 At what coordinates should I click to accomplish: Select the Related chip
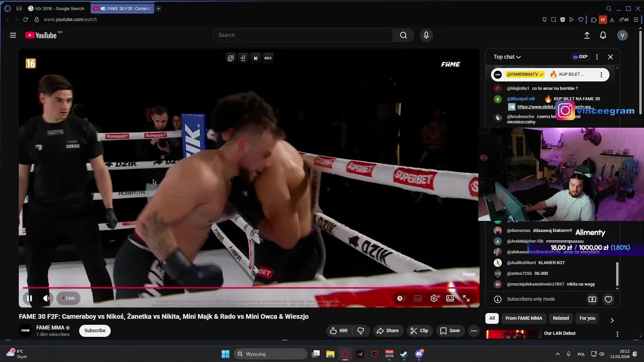pos(561,318)
